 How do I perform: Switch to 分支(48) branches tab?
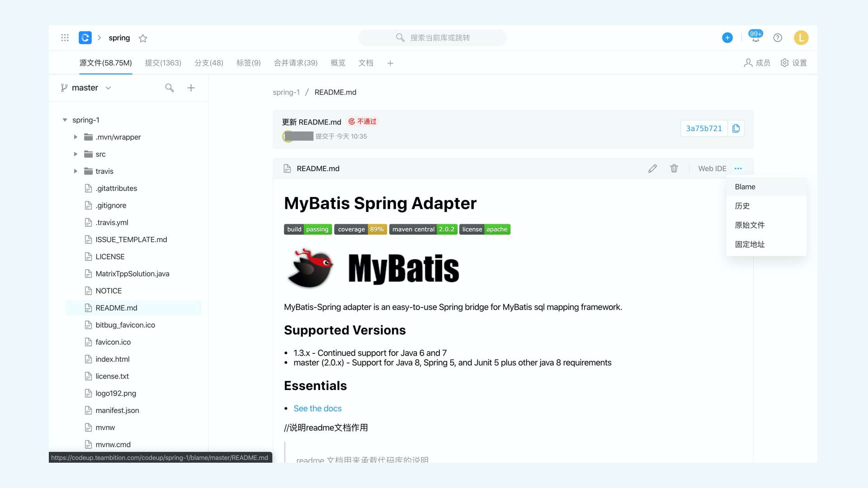click(209, 63)
